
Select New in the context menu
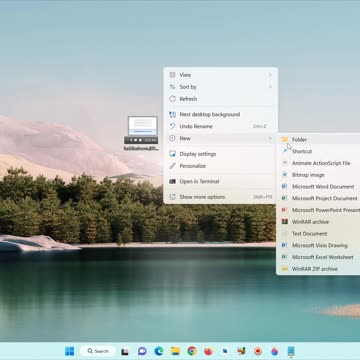220,138
